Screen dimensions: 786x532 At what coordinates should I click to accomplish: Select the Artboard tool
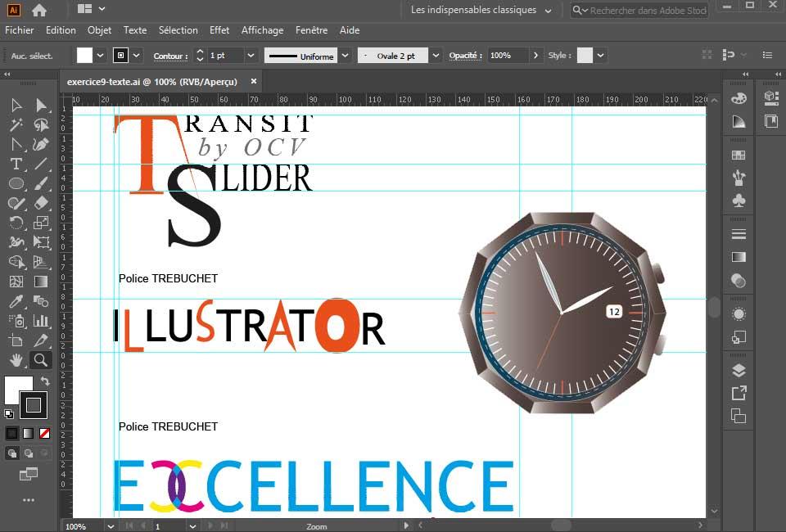point(16,340)
